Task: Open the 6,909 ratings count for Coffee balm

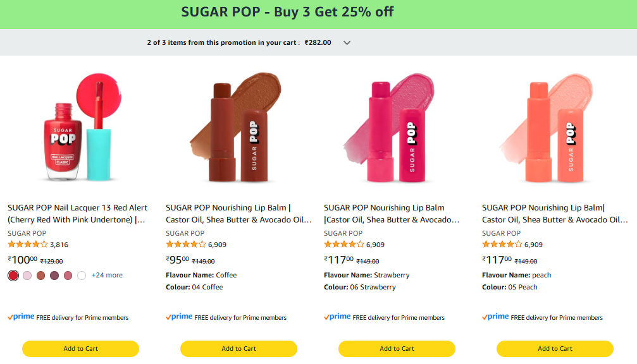Action: (217, 245)
